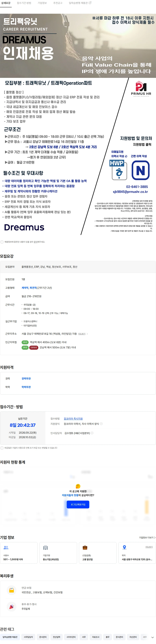Click the 경력무관 link
Image resolution: width=156 pixels, height=644 pixels.
point(26,379)
